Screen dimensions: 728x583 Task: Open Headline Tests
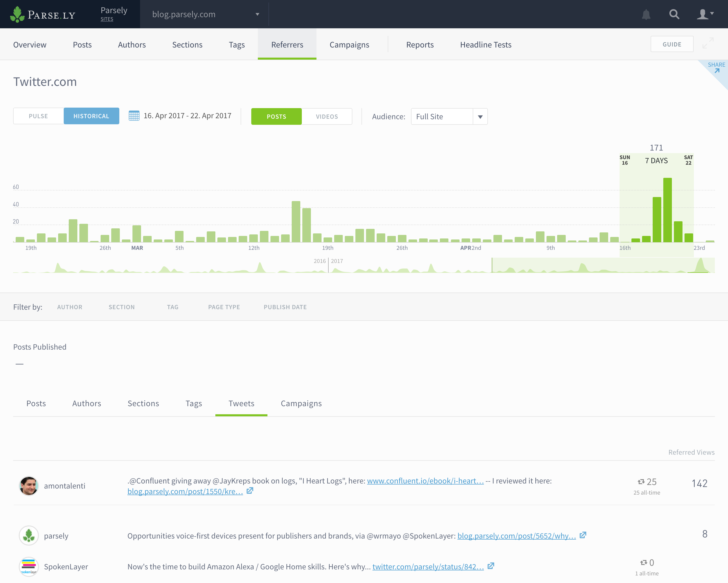tap(486, 44)
